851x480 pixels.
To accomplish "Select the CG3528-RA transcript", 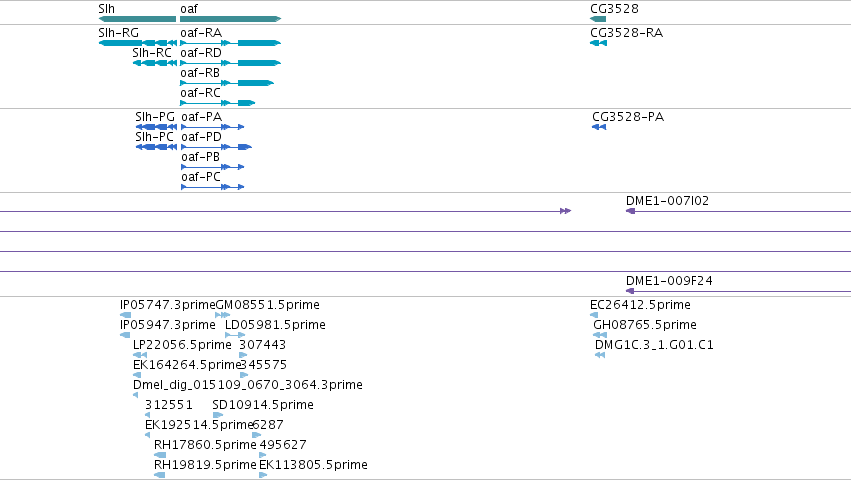I will tap(598, 43).
